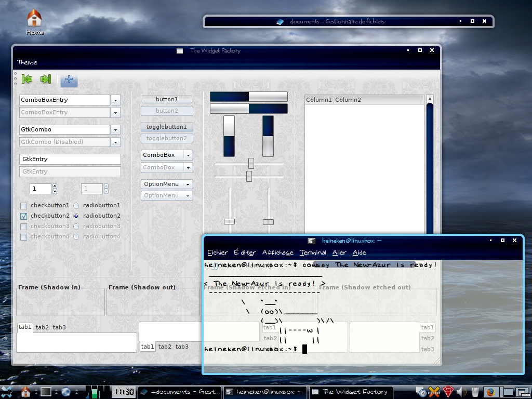Toggle checkbutton1 checkbox
532x399 pixels.
pos(24,206)
